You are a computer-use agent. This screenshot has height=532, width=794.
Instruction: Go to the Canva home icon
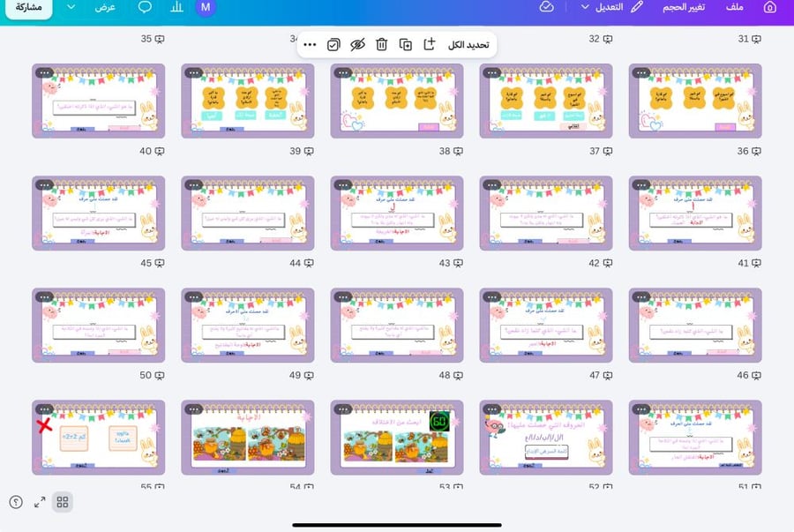[x=769, y=7]
